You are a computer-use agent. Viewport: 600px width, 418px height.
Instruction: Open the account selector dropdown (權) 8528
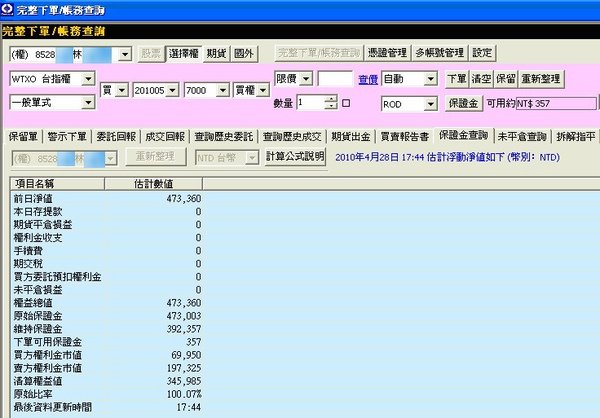pyautogui.click(x=125, y=54)
